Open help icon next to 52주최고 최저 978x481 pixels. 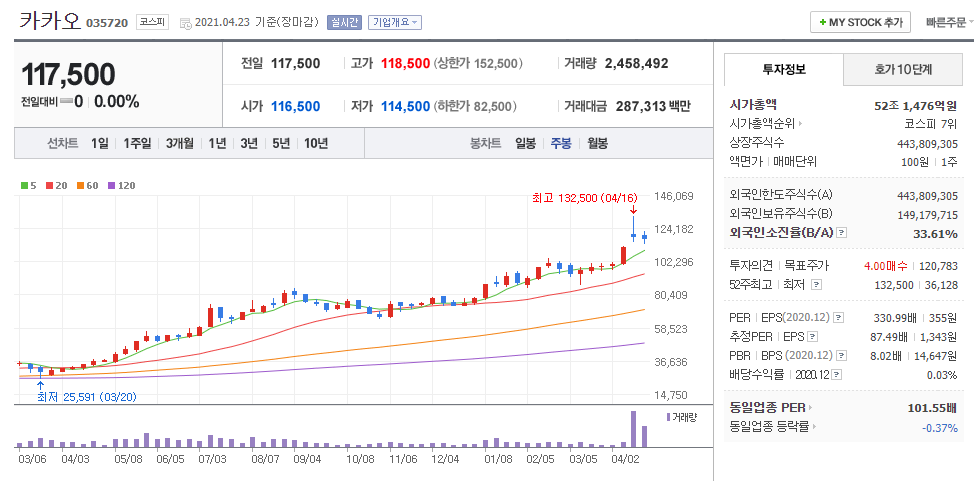(816, 284)
